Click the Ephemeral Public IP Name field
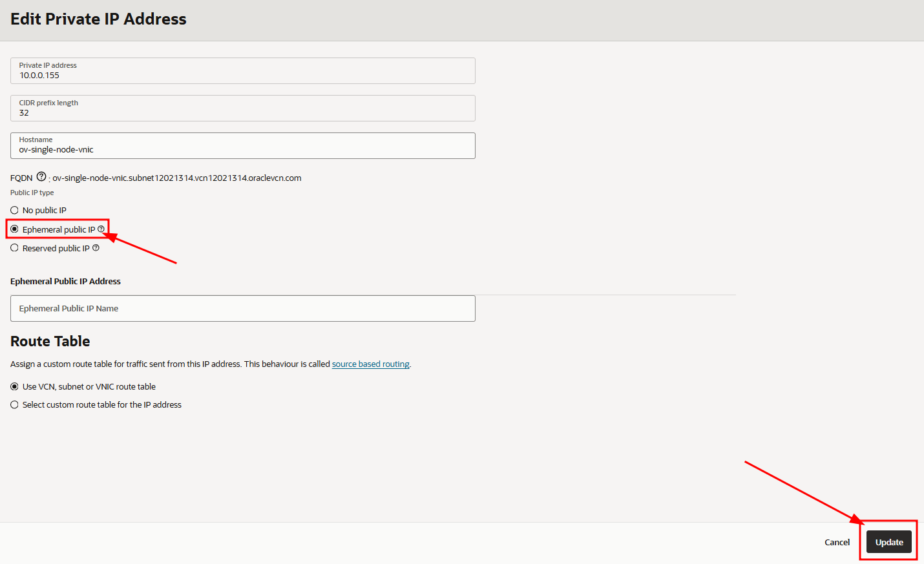Image resolution: width=924 pixels, height=564 pixels. [242, 308]
